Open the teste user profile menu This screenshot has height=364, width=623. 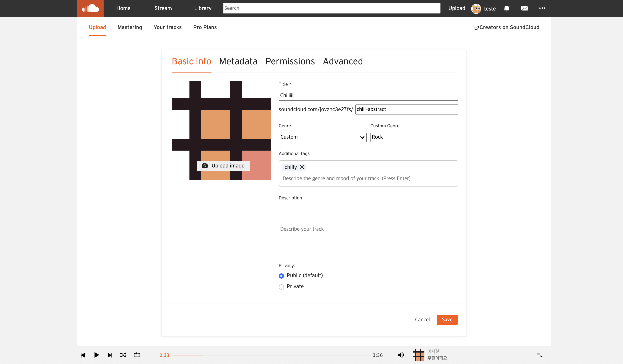click(484, 8)
